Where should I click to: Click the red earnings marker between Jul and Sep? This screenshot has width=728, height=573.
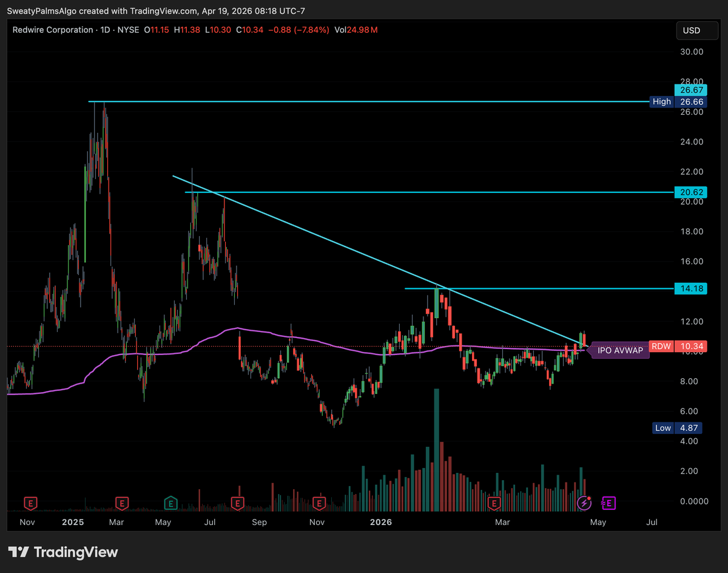click(238, 503)
